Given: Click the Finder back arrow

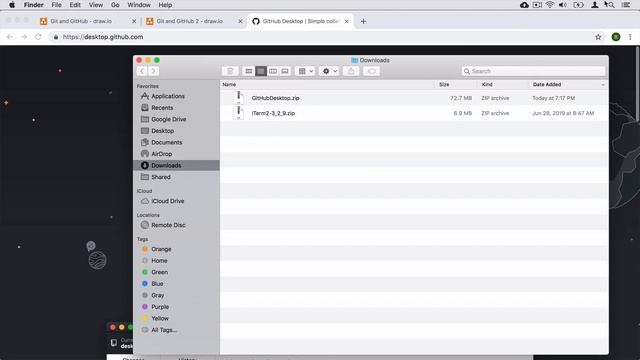Looking at the screenshot, I should 142,71.
